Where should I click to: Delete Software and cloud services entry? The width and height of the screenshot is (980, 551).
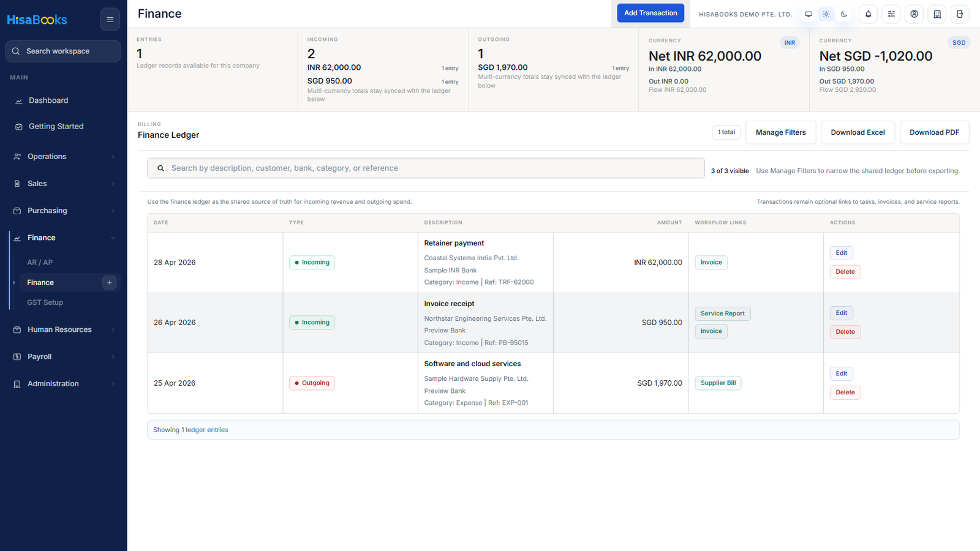845,392
